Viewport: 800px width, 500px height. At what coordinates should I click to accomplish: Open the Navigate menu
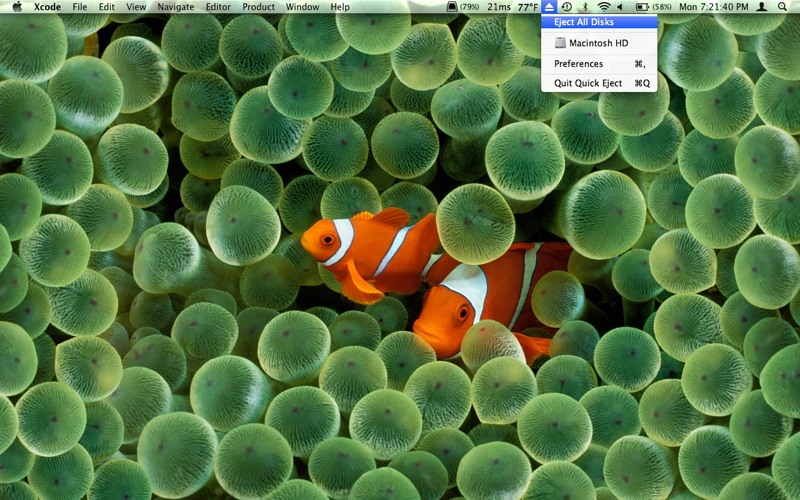click(x=176, y=7)
